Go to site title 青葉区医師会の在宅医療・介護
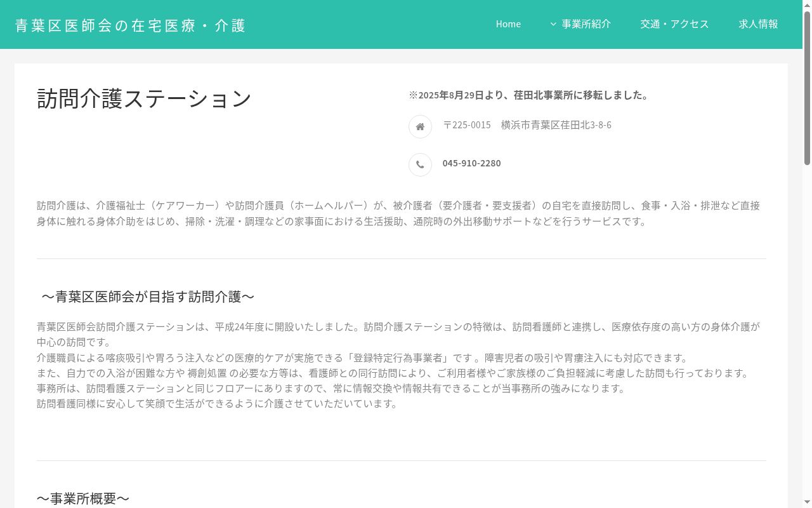The width and height of the screenshot is (812, 508). pyautogui.click(x=130, y=25)
